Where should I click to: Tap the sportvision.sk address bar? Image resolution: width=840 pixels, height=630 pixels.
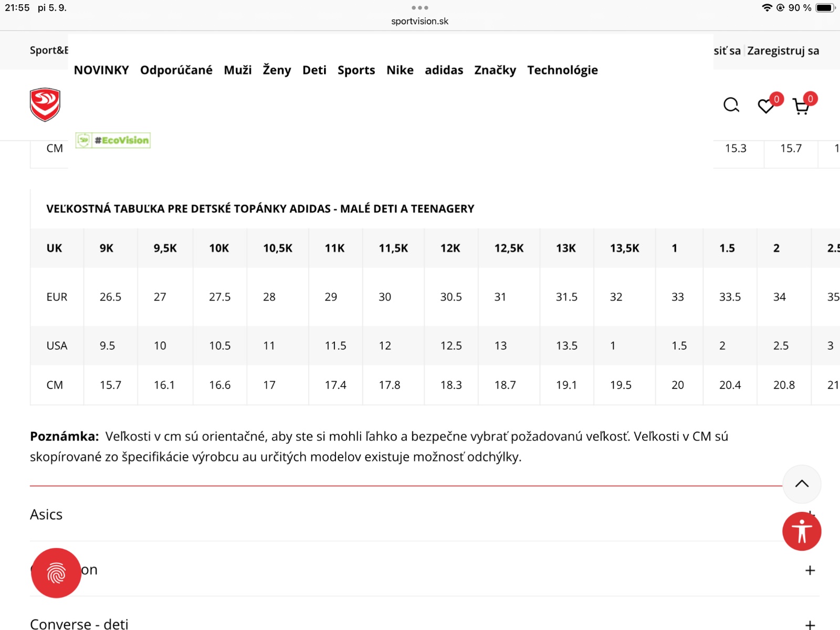pyautogui.click(x=420, y=22)
